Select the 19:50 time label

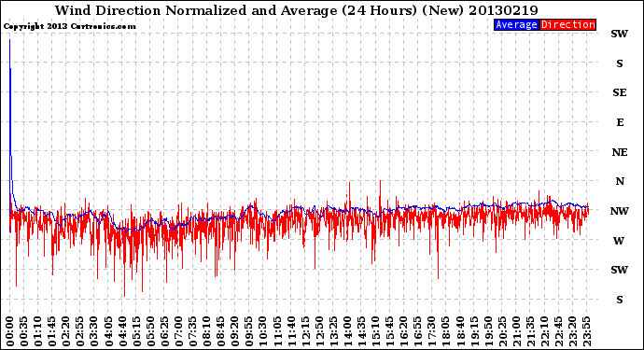click(x=487, y=331)
